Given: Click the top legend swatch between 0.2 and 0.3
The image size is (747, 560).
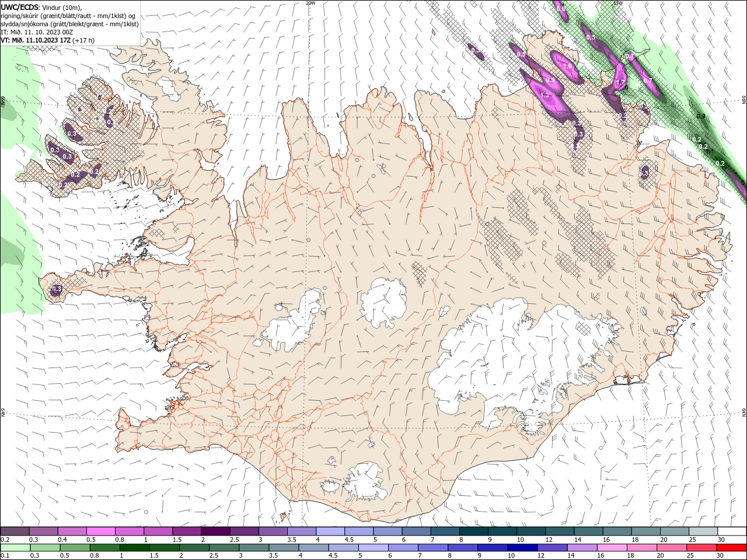Looking at the screenshot, I should coord(15,531).
